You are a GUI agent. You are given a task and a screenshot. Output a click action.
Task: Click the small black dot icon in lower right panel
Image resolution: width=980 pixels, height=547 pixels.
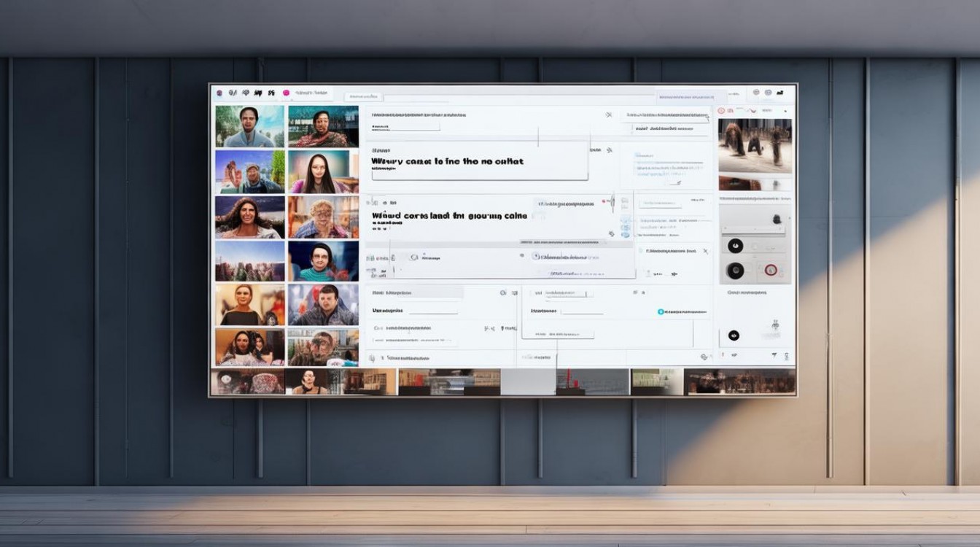point(734,335)
